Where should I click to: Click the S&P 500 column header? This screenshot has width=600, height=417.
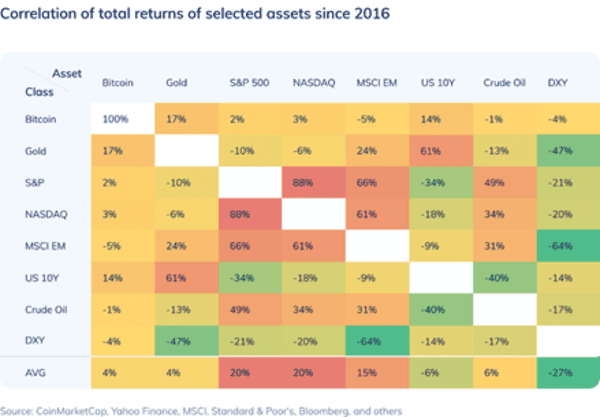pos(245,82)
